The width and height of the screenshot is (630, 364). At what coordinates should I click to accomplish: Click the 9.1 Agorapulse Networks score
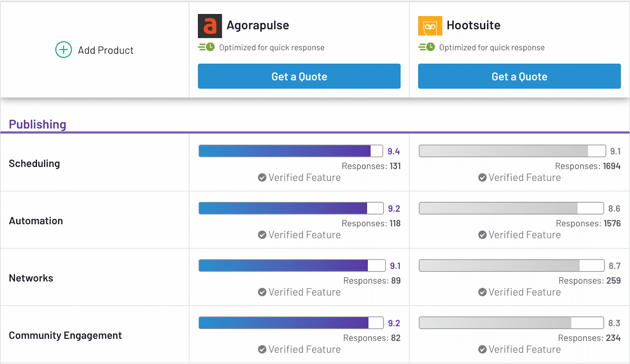tap(395, 266)
